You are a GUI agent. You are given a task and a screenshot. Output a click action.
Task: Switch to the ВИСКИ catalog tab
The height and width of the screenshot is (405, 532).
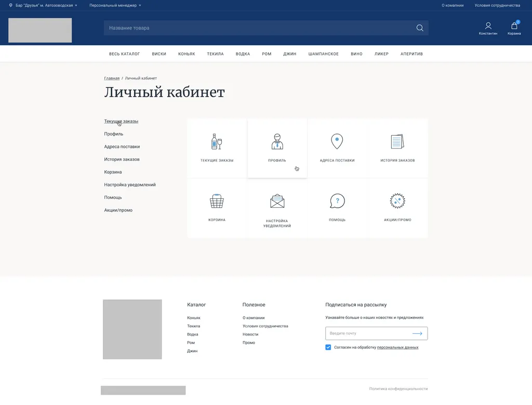pyautogui.click(x=159, y=53)
